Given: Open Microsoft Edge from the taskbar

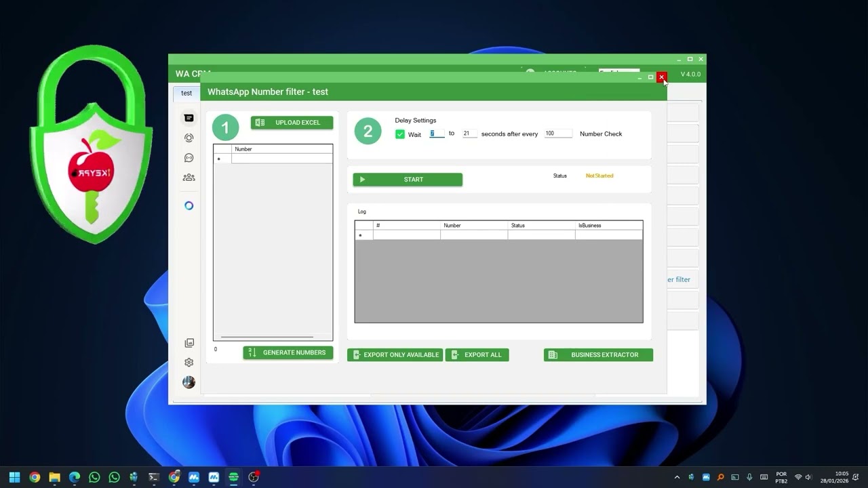Looking at the screenshot, I should click(x=75, y=477).
